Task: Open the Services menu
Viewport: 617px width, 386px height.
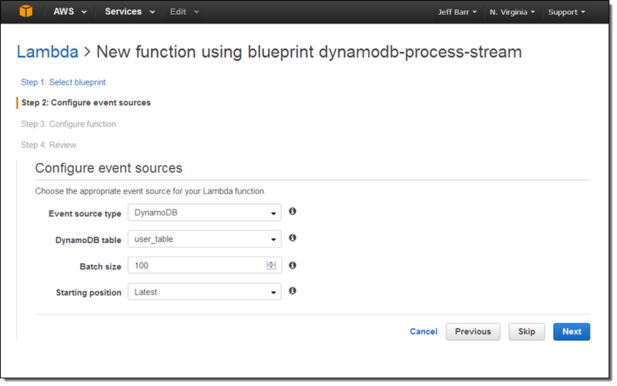Action: [130, 11]
